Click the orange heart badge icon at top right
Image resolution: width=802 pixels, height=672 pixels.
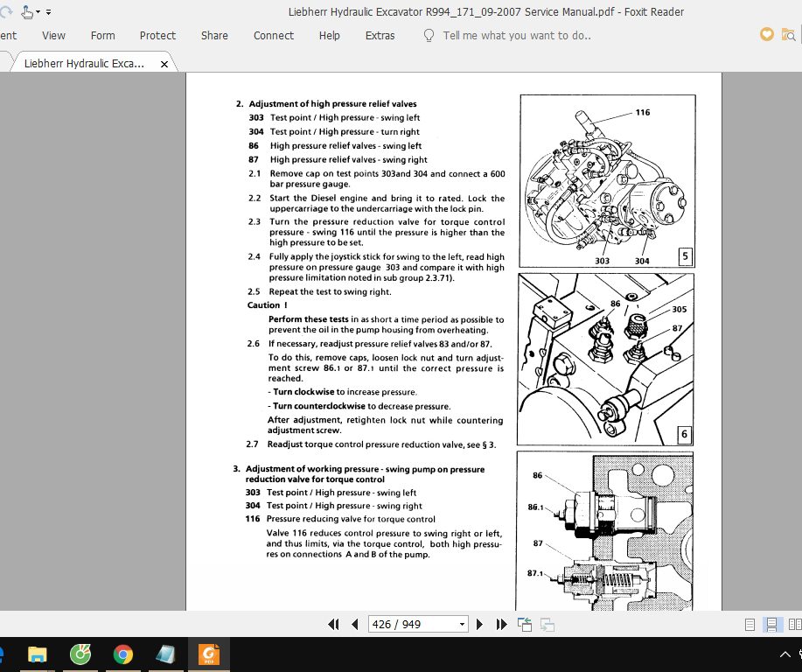pyautogui.click(x=767, y=34)
